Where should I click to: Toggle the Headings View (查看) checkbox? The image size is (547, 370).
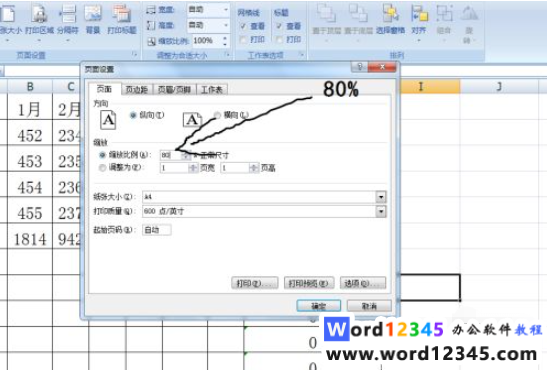click(279, 26)
